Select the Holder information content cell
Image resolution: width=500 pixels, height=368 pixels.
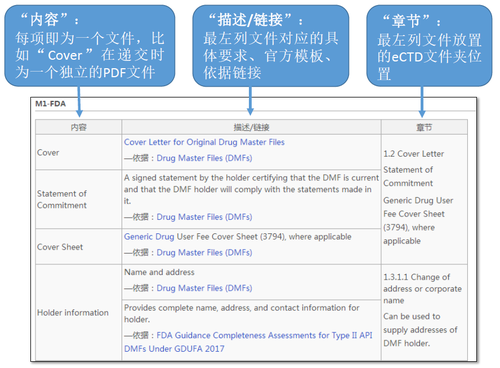coord(79,313)
